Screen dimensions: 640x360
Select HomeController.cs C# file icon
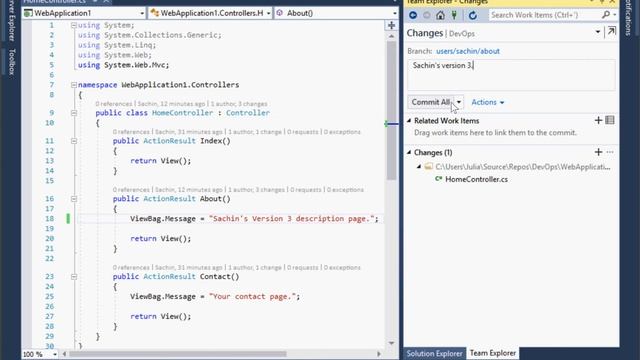tap(439, 179)
